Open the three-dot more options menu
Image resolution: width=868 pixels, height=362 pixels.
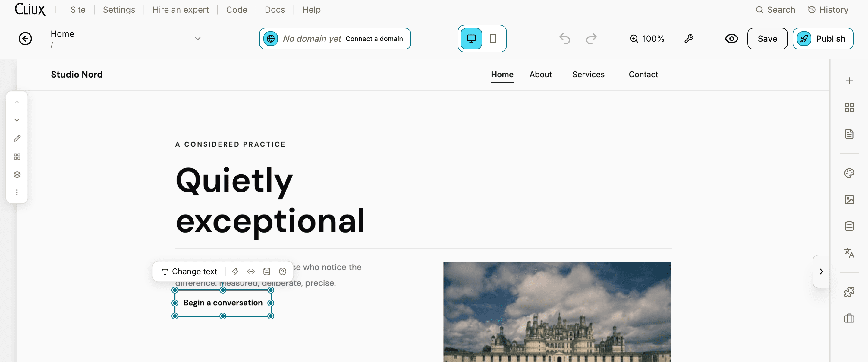[x=17, y=192]
